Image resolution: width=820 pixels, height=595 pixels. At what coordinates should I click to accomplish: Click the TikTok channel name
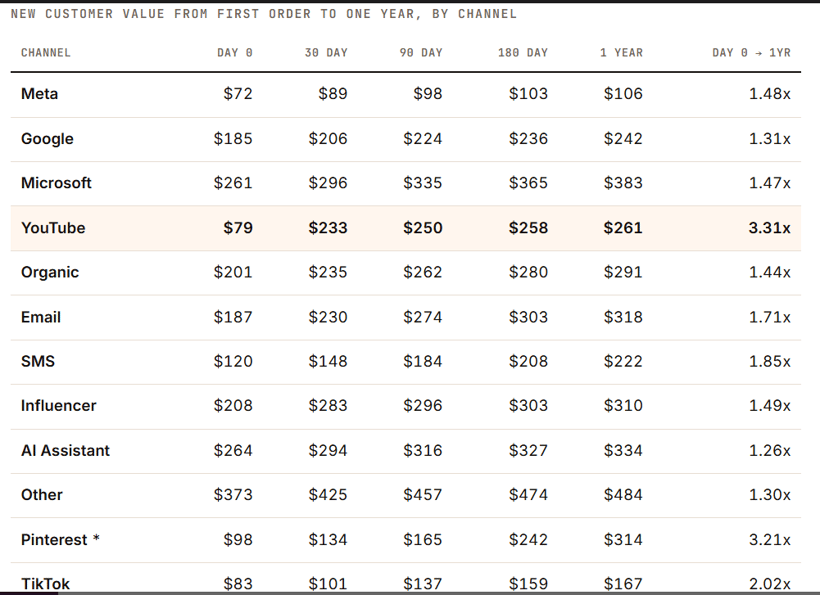pyautogui.click(x=45, y=584)
